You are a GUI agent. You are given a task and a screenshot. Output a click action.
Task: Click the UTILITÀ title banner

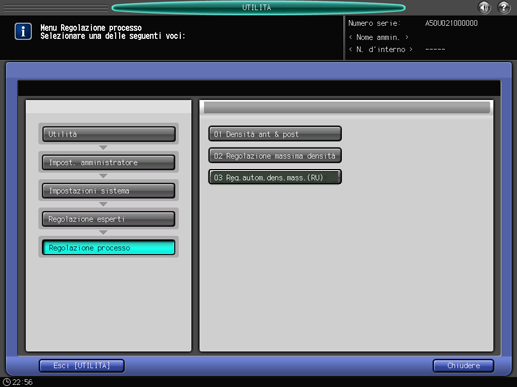pos(258,7)
